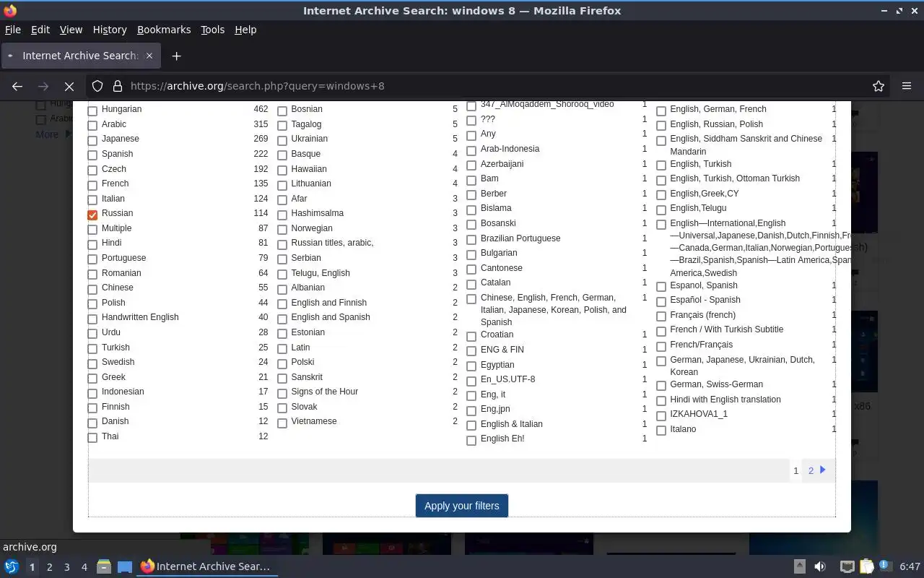Click the tracking protection shield icon
The image size is (924, 578).
click(x=97, y=86)
